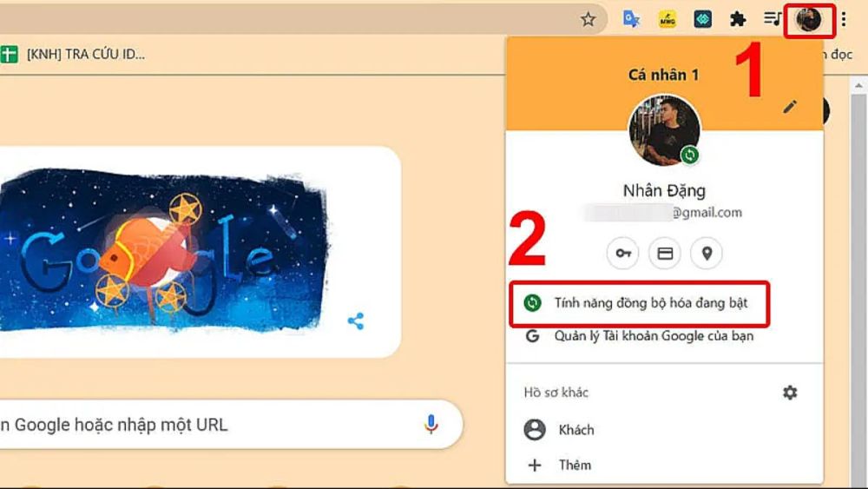Image resolution: width=868 pixels, height=489 pixels.
Task: Open the yellow MWG extension
Action: point(667,19)
